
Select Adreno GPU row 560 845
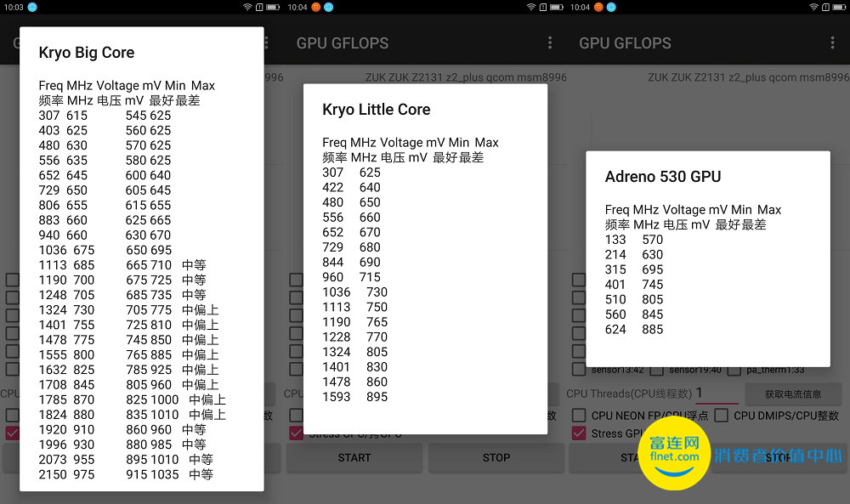click(634, 314)
